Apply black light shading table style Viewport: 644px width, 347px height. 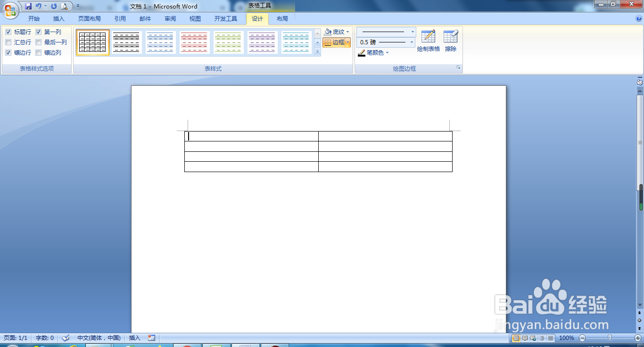(x=127, y=42)
